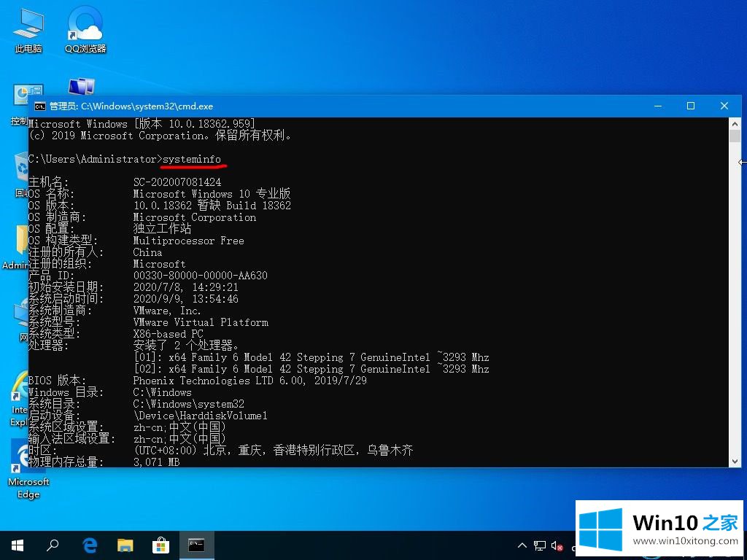The image size is (747, 560).
Task: Open cmd window system menu icon
Action: click(40, 106)
